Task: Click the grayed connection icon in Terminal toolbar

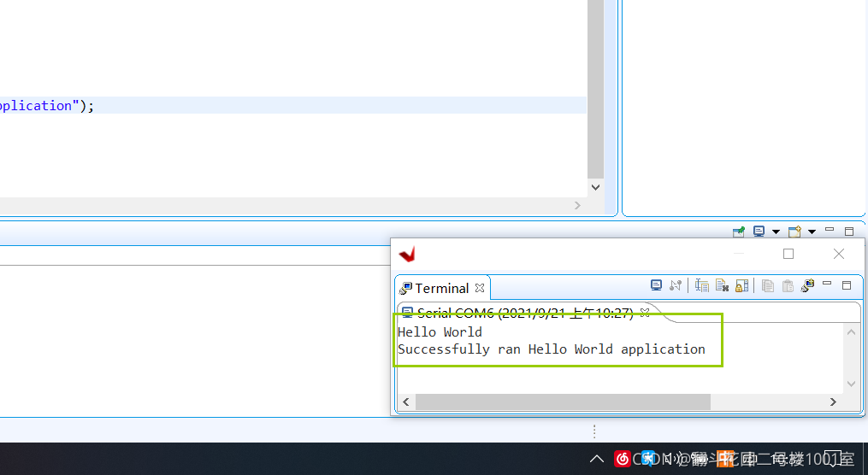Action: tap(676, 285)
